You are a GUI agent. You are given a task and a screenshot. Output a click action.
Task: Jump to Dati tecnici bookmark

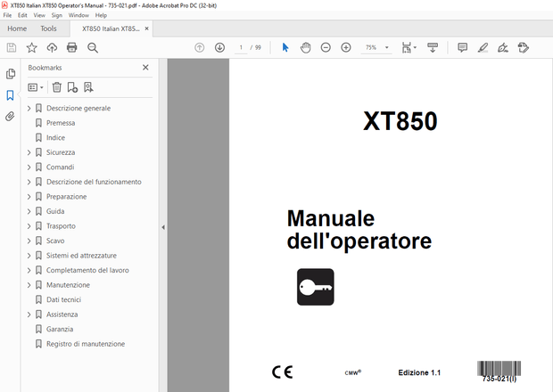pos(64,299)
